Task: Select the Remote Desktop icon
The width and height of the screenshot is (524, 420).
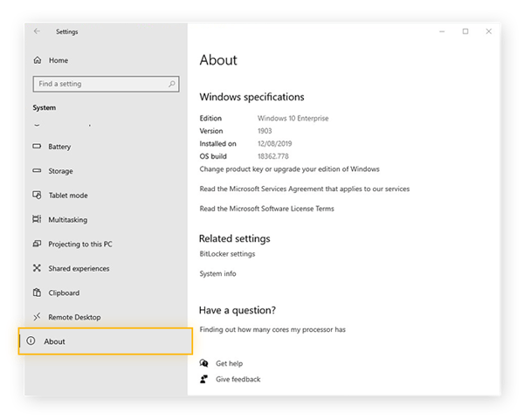Action: [x=37, y=316]
